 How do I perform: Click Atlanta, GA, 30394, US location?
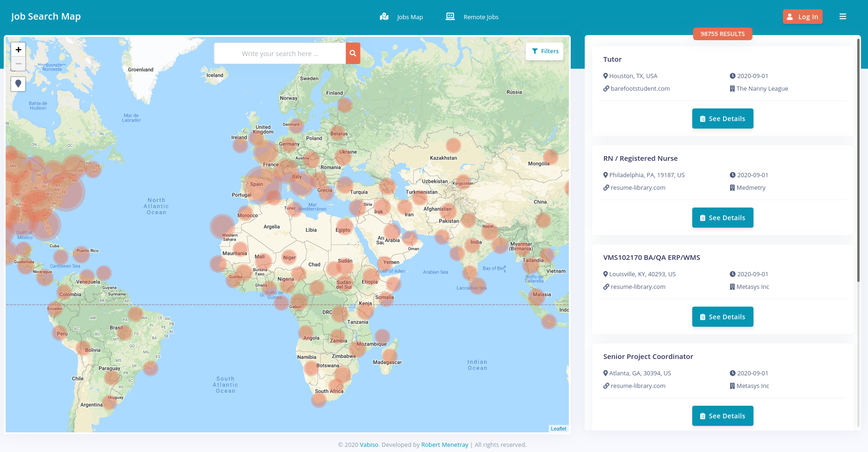[x=640, y=373]
